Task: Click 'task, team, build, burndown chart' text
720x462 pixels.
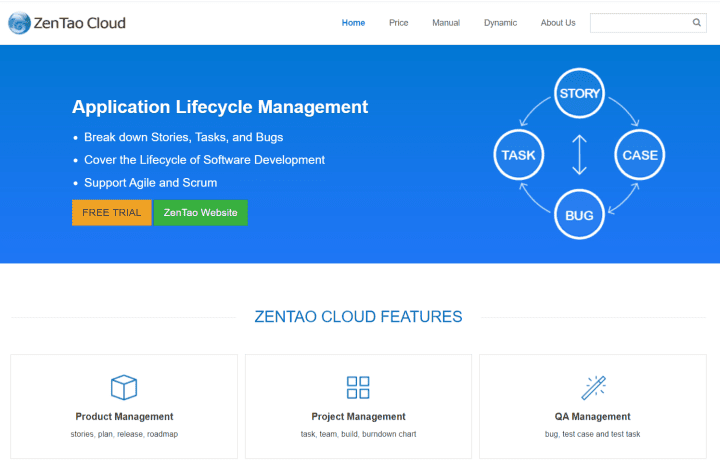Action: [x=359, y=434]
